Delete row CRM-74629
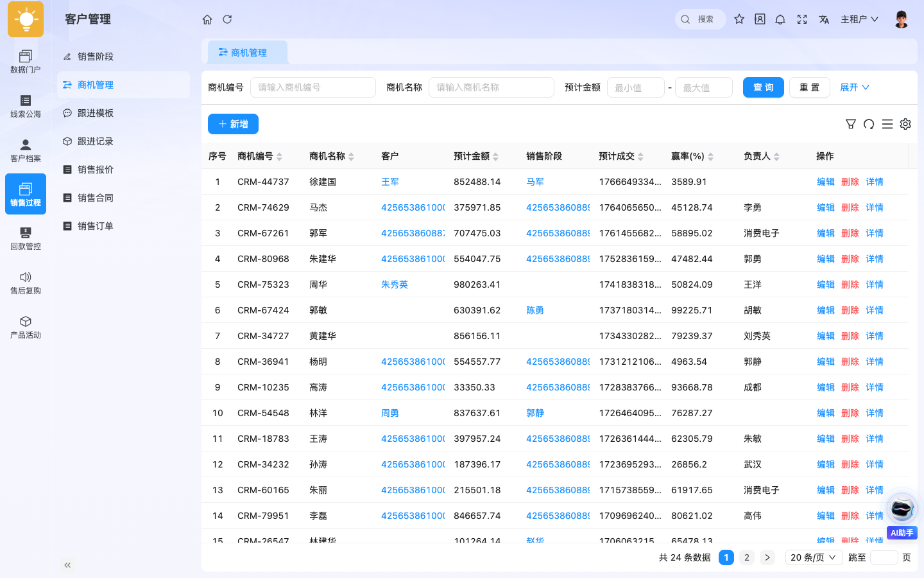This screenshot has height=578, width=924. [x=850, y=207]
